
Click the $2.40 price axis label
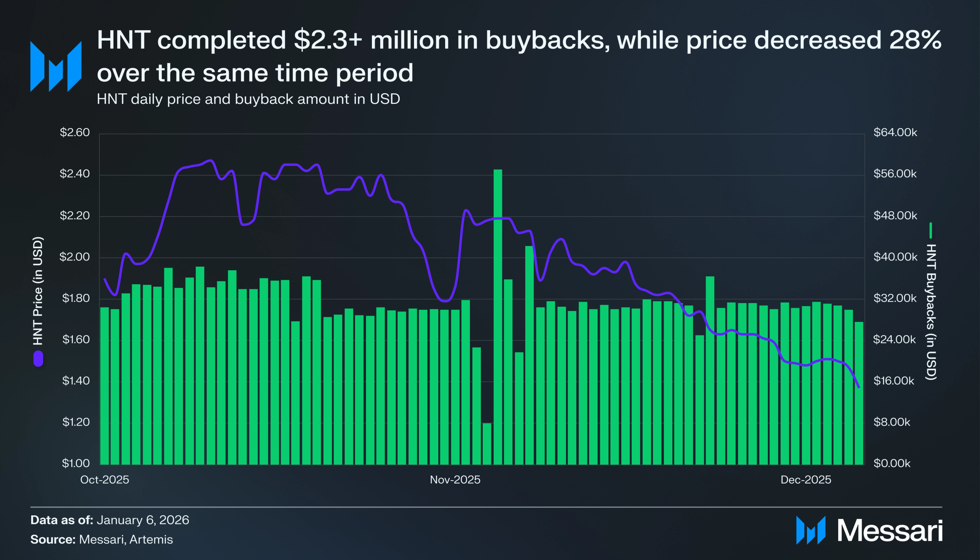click(x=75, y=174)
